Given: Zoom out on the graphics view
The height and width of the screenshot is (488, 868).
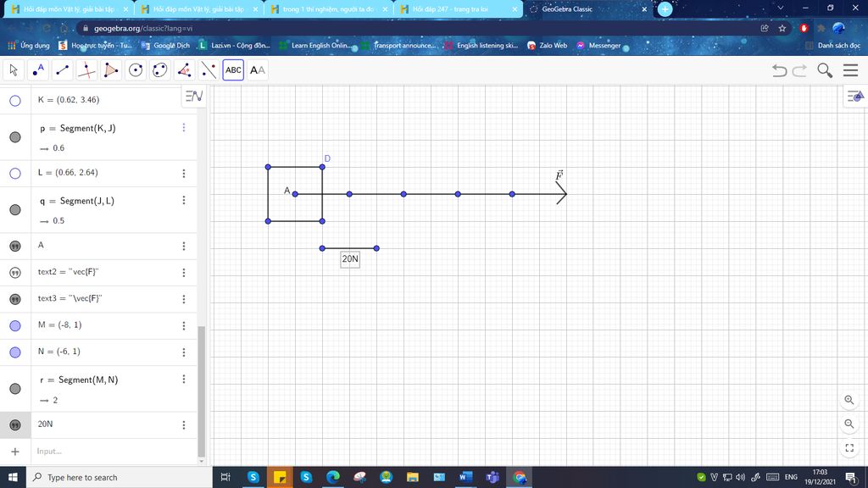Looking at the screenshot, I should [x=849, y=424].
